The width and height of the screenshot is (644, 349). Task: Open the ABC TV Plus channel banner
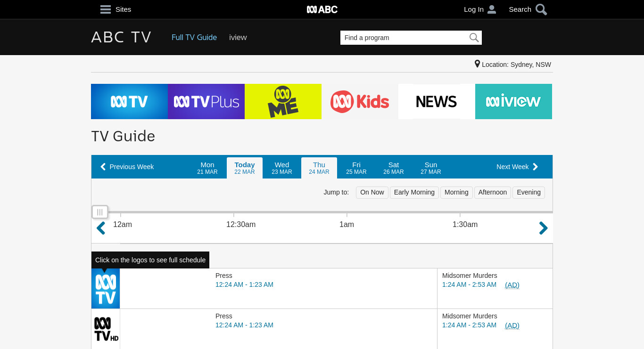(x=206, y=101)
